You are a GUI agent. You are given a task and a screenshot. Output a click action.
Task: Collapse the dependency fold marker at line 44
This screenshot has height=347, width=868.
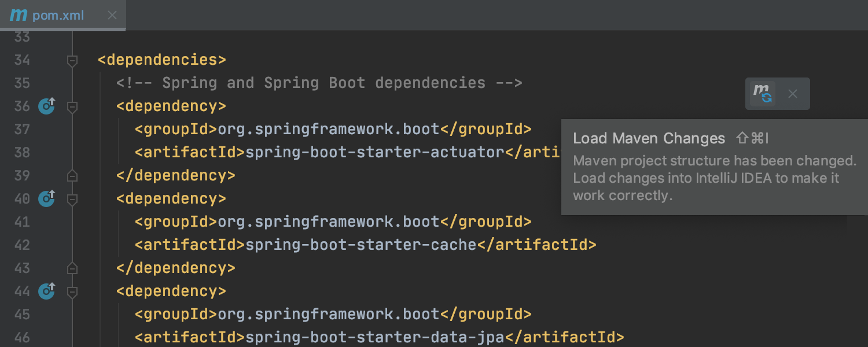tap(72, 291)
